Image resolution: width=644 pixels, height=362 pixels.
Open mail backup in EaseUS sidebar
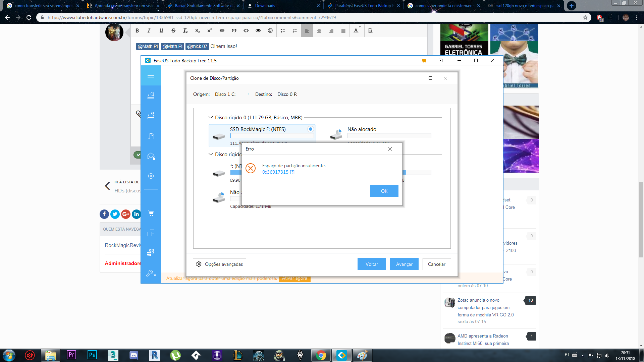(151, 156)
